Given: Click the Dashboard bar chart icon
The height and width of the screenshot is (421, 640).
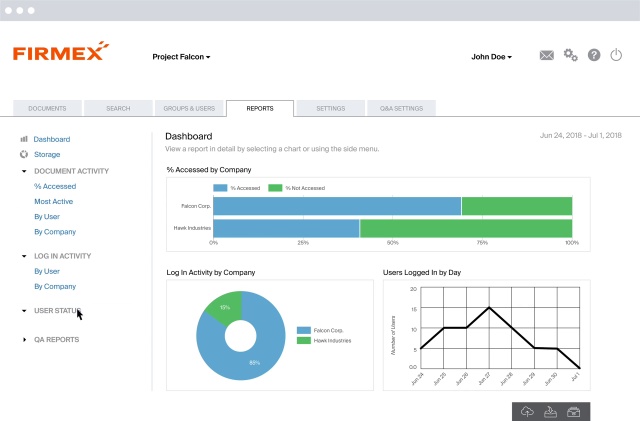Looking at the screenshot, I should tap(24, 139).
